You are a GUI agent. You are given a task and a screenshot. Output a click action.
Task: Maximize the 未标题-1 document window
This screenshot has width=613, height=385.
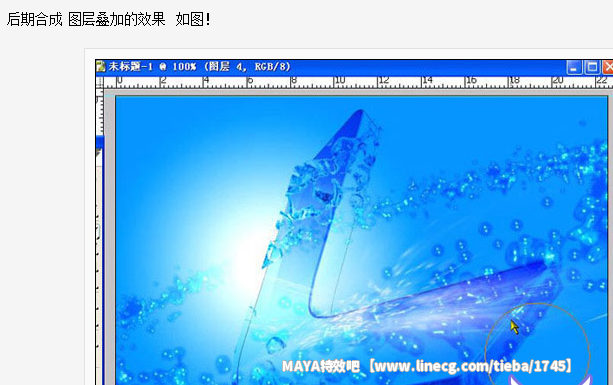[592, 67]
